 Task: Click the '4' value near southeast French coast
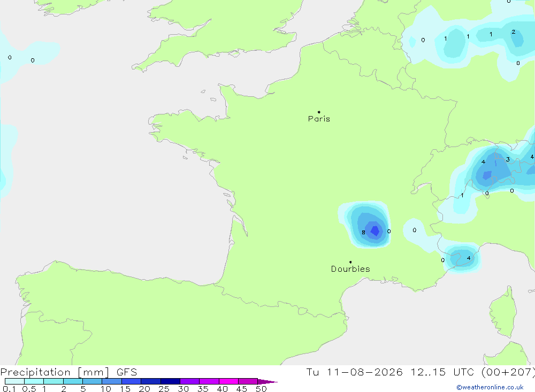(469, 258)
